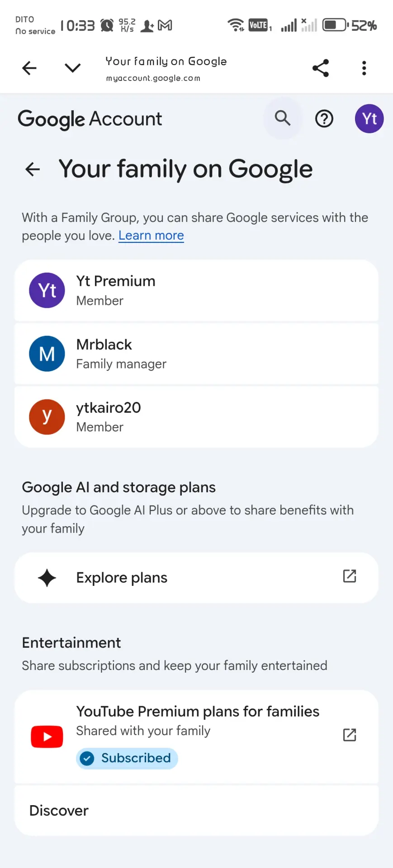Image resolution: width=393 pixels, height=868 pixels.
Task: Open the three-dot overflow menu
Action: [364, 68]
